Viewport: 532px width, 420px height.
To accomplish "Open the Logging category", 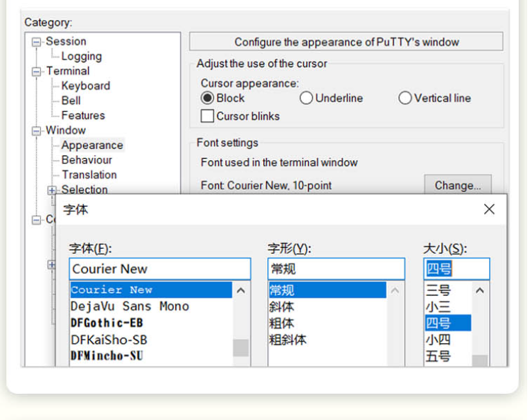I will pos(82,56).
